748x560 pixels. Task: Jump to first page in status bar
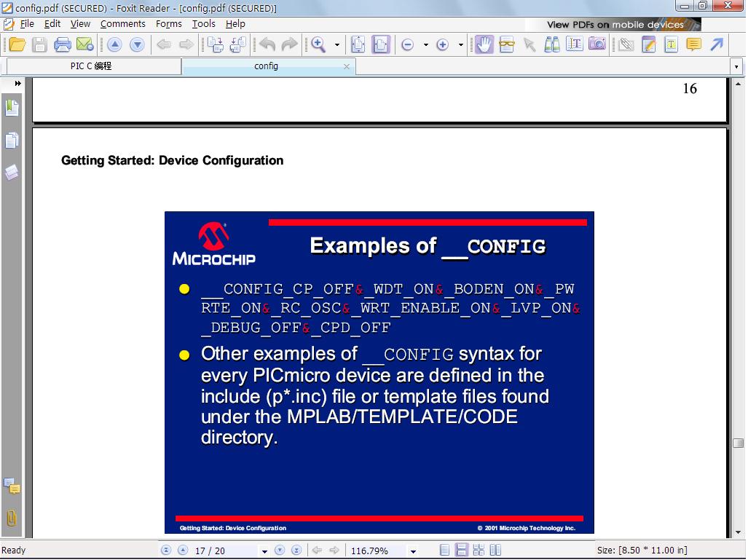[166, 550]
